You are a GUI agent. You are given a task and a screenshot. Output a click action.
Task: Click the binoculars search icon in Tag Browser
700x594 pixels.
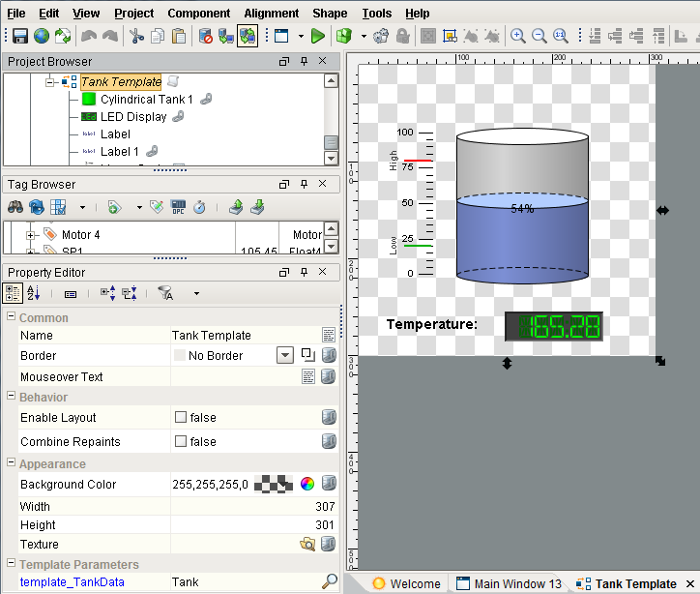tap(15, 206)
